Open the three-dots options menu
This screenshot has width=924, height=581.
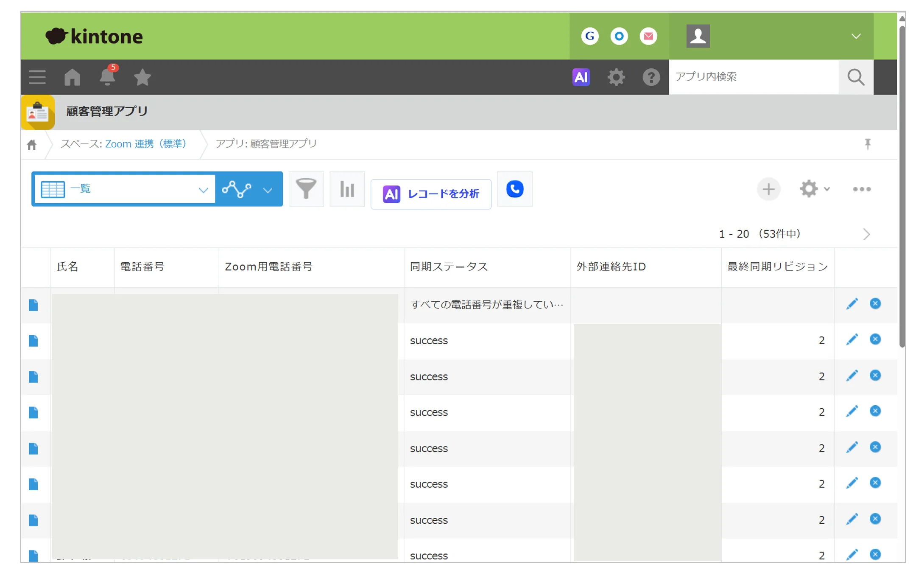click(862, 189)
